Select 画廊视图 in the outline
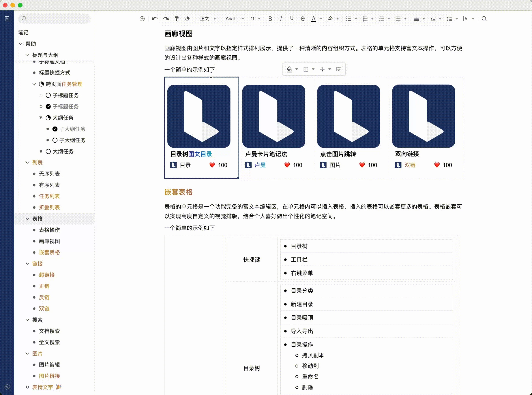Viewport: 532px width, 395px height. 49,241
